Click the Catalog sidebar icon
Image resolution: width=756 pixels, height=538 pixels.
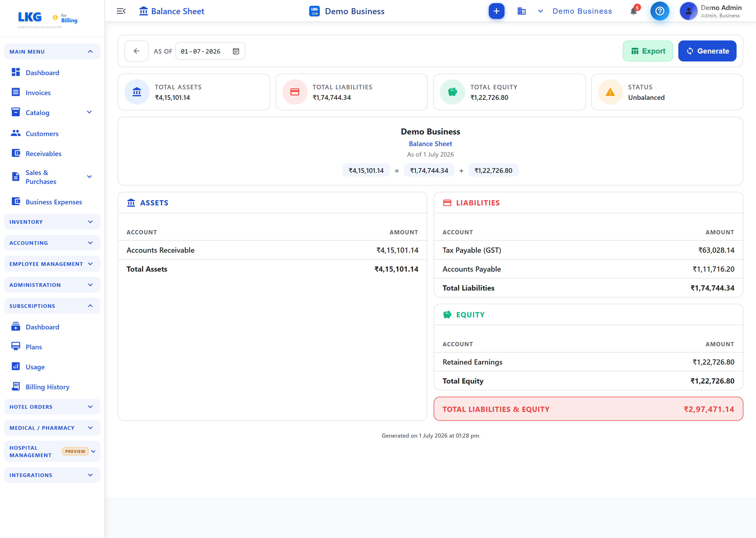tap(15, 112)
